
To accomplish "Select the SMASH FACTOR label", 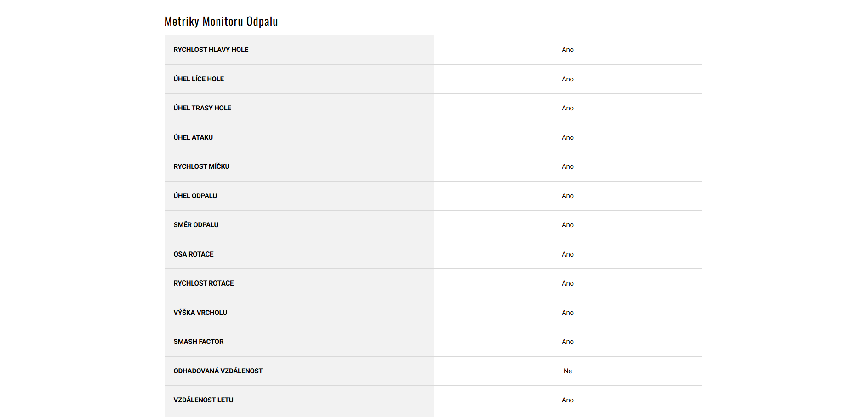I will pyautogui.click(x=199, y=342).
